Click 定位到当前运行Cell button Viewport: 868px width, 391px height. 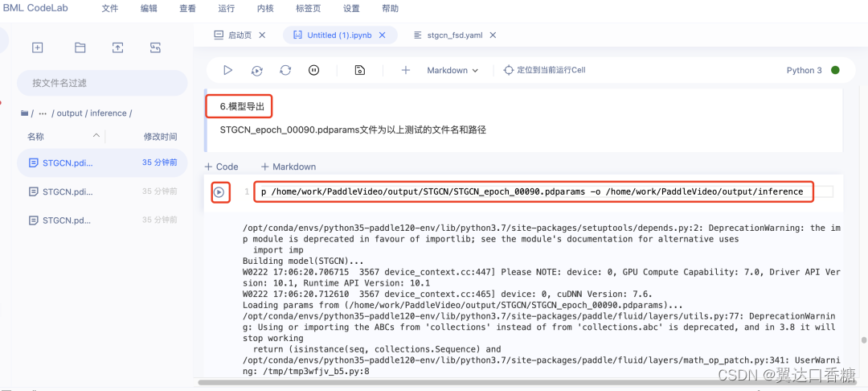[545, 70]
